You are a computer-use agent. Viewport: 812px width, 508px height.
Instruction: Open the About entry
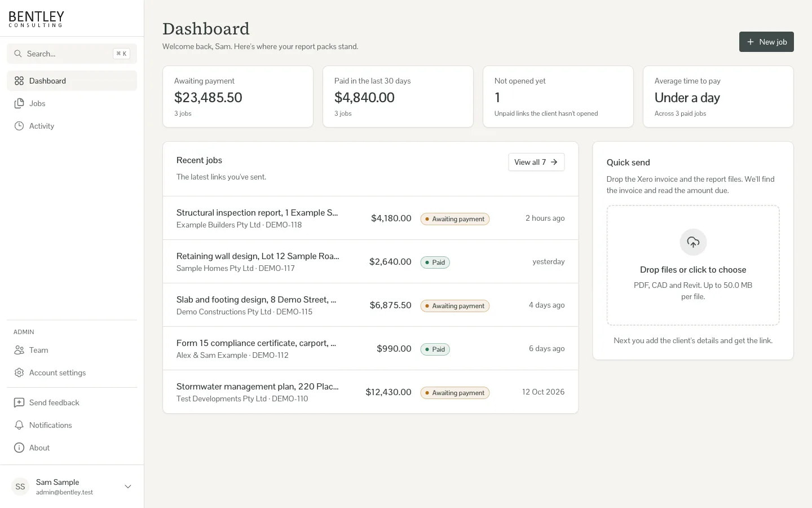(72, 448)
